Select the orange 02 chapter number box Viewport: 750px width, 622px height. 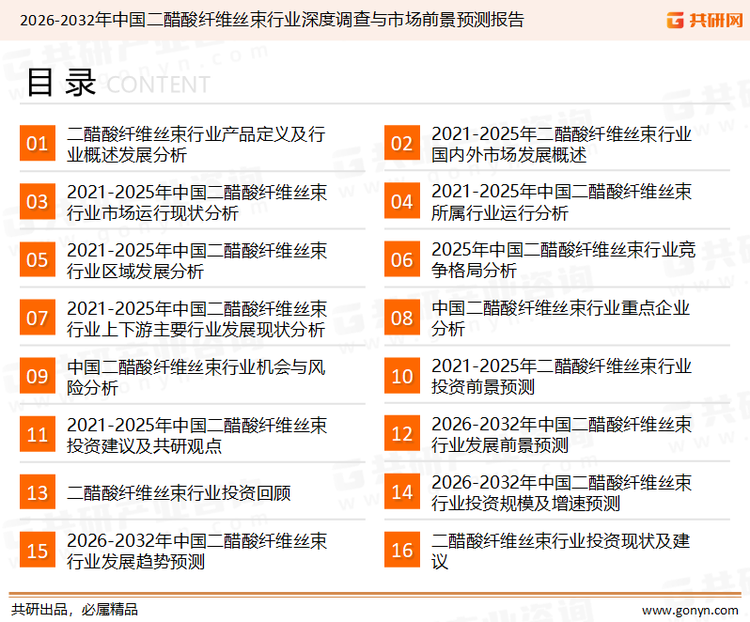[x=402, y=143]
